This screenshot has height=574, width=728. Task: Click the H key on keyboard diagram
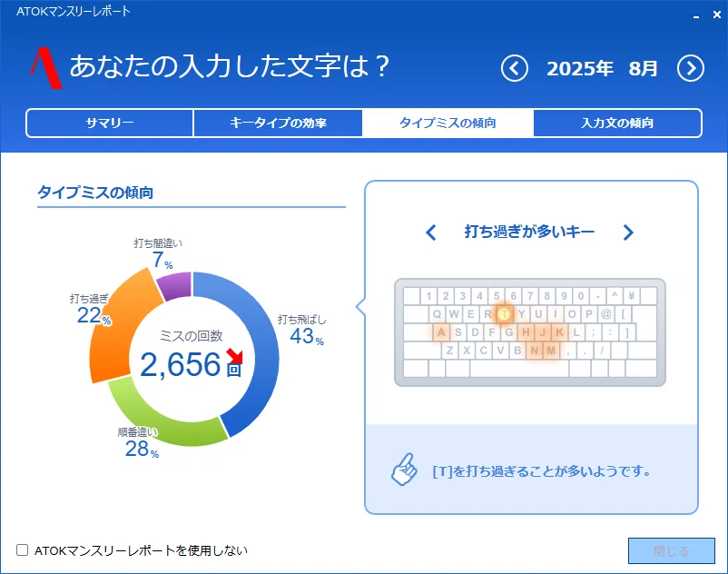click(x=526, y=332)
